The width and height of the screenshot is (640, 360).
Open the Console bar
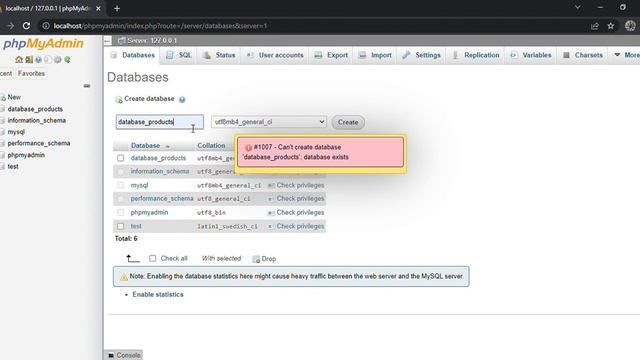tap(124, 355)
